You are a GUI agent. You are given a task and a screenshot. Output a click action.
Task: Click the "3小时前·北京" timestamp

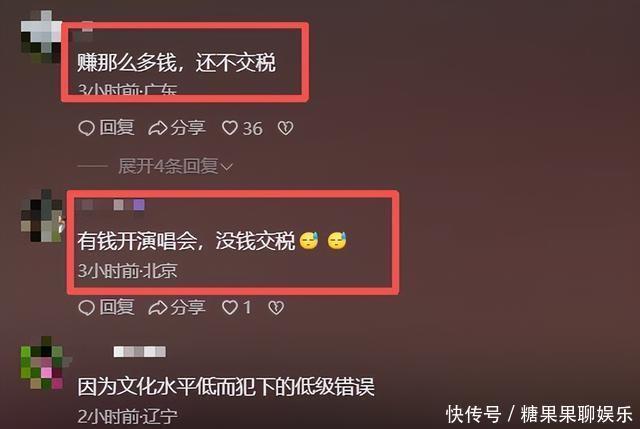pyautogui.click(x=127, y=270)
